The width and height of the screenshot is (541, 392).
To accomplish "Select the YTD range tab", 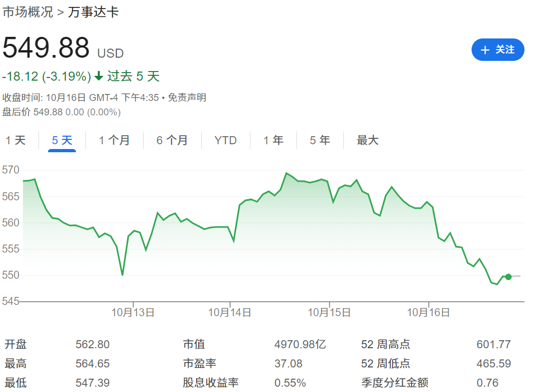I will [225, 140].
